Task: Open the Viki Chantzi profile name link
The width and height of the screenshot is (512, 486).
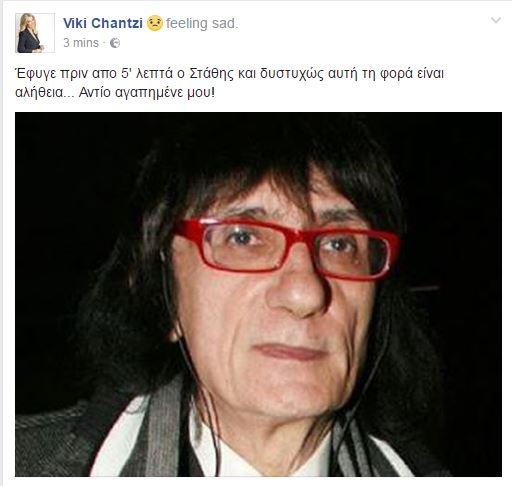Action: coord(103,23)
